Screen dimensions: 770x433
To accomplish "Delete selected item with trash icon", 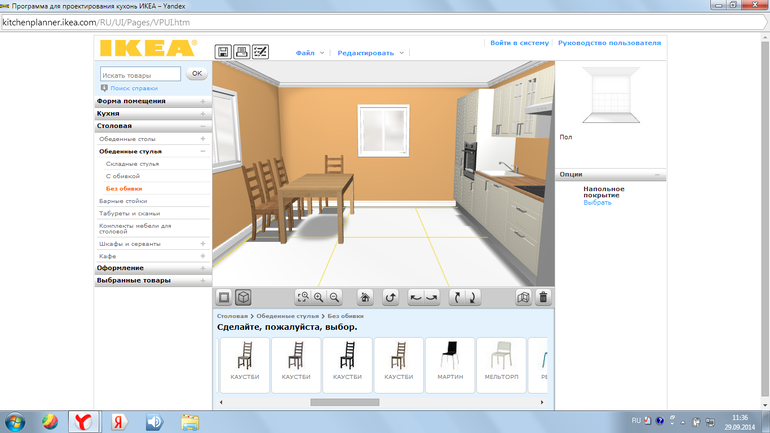I will pyautogui.click(x=543, y=297).
